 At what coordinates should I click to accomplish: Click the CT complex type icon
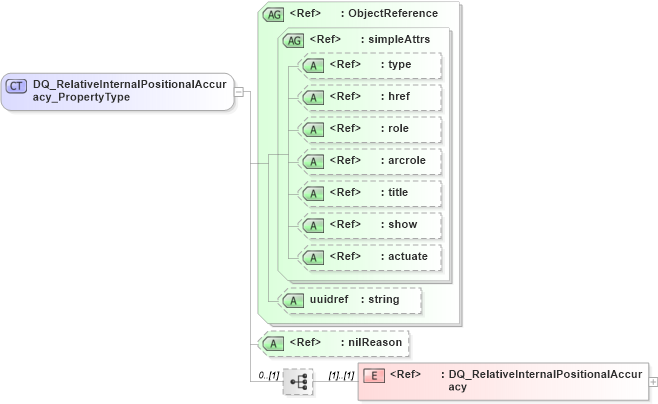pyautogui.click(x=16, y=86)
